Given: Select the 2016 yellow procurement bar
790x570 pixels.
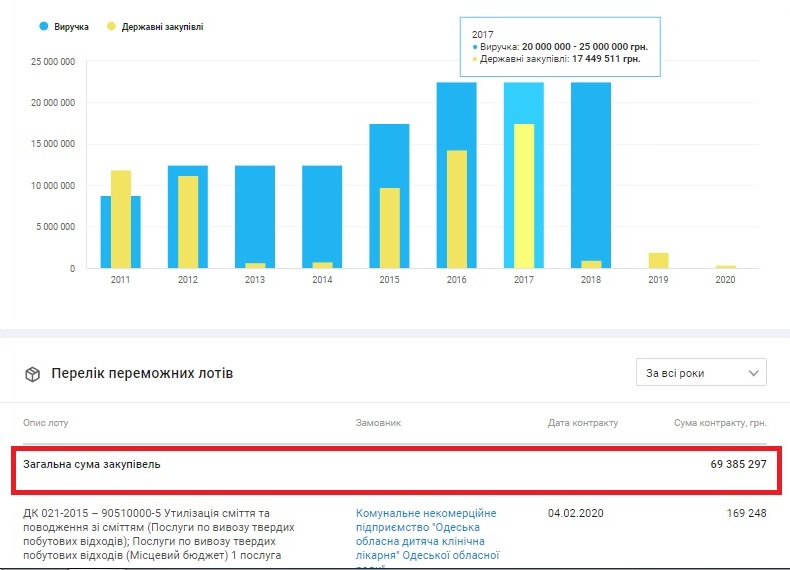Looking at the screenshot, I should point(456,210).
